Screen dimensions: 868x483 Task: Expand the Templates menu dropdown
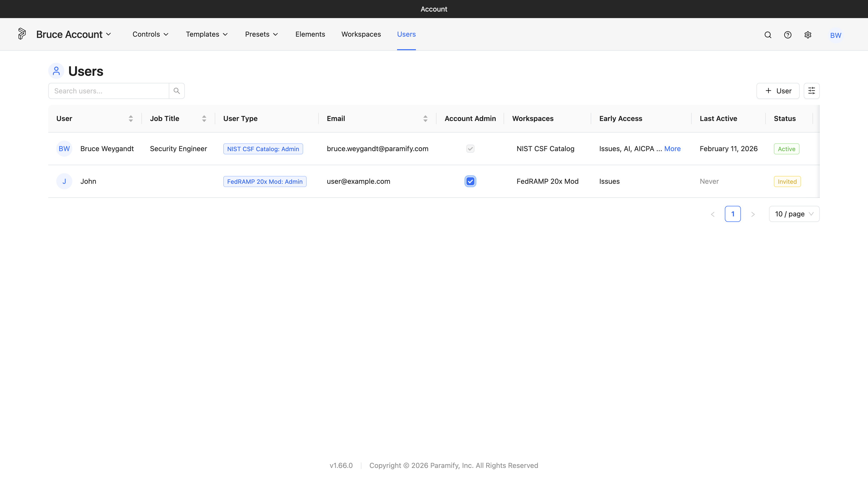(207, 34)
